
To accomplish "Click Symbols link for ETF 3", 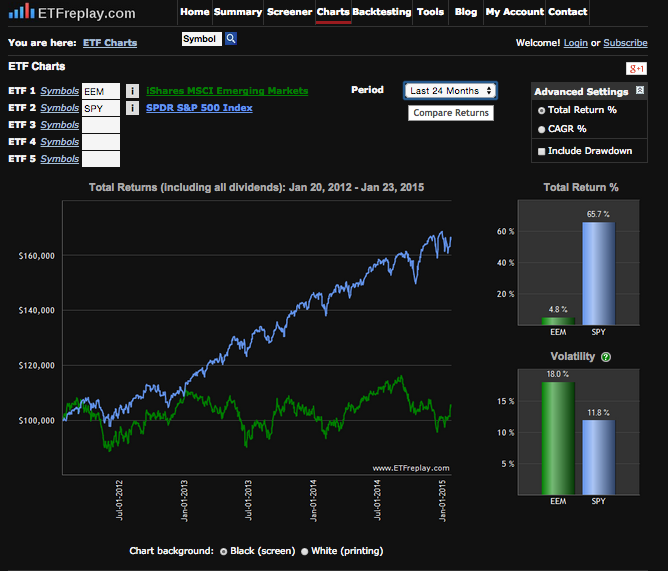I will coord(60,125).
